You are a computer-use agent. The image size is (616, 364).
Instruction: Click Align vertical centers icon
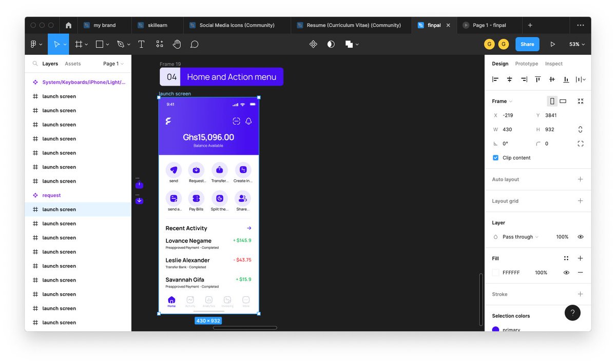552,79
